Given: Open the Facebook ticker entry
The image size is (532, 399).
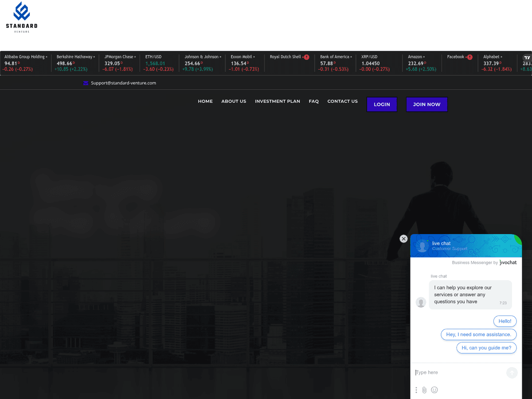Looking at the screenshot, I should [x=460, y=63].
